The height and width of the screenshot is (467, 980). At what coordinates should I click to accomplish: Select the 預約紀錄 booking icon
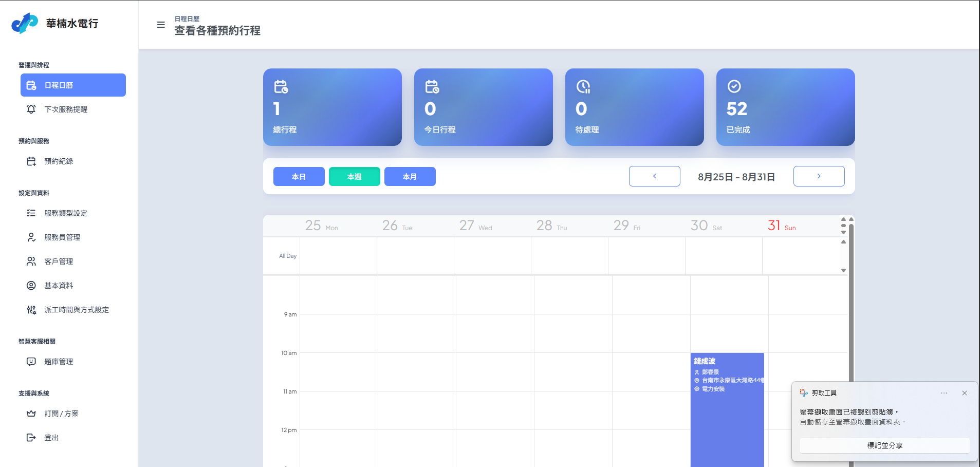(31, 161)
